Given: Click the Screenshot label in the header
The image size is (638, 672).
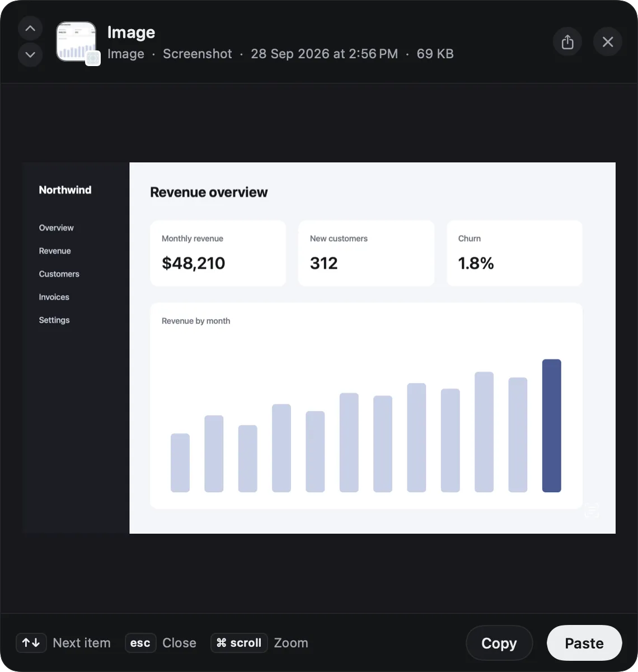Looking at the screenshot, I should tap(197, 54).
